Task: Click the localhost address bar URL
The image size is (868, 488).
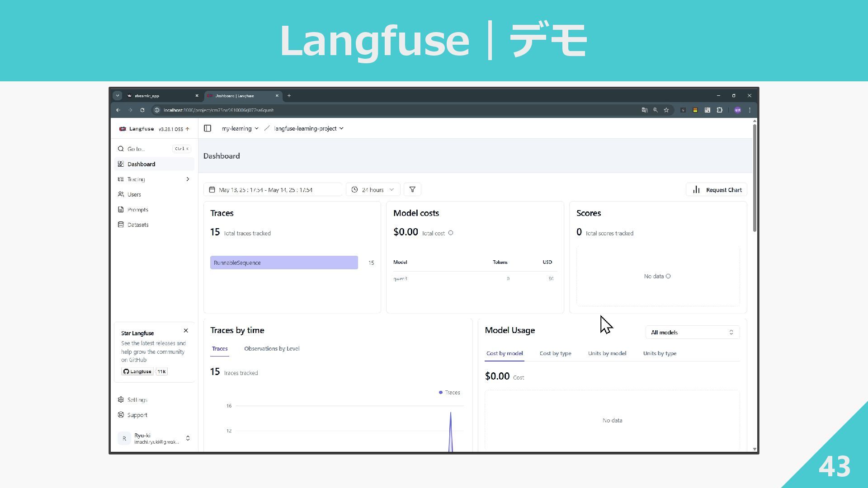Action: (218, 110)
